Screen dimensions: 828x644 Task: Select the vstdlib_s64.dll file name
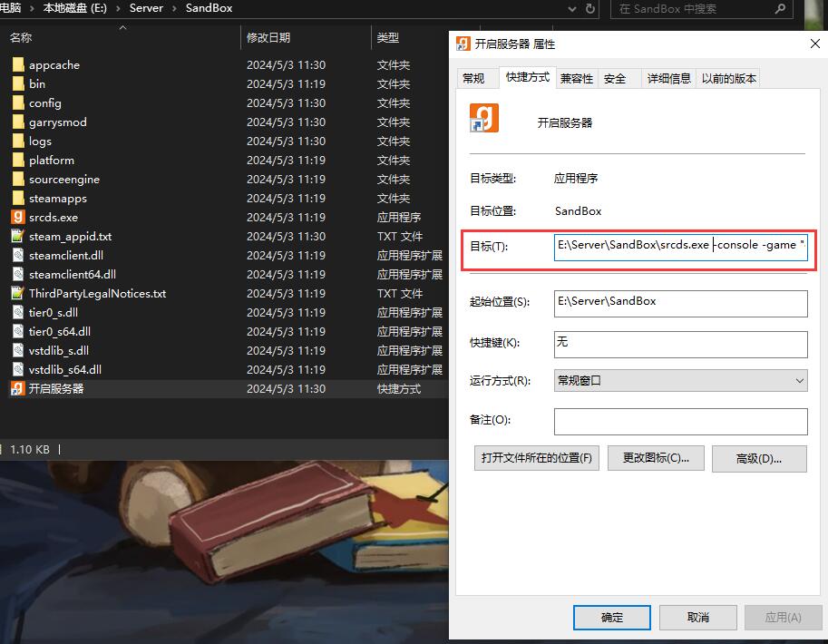tap(65, 370)
